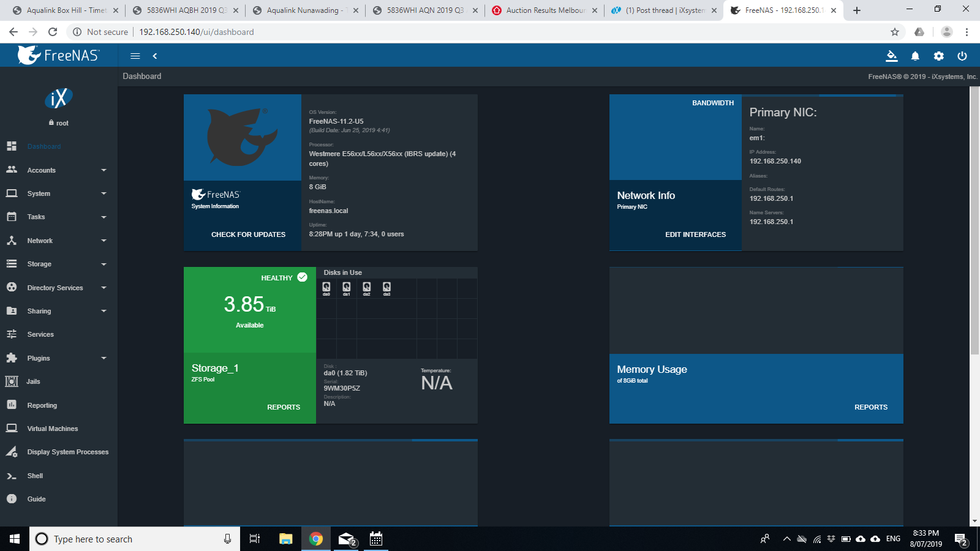Image resolution: width=980 pixels, height=551 pixels.
Task: Click the iX systems logo in sidebar
Action: coord(59,98)
